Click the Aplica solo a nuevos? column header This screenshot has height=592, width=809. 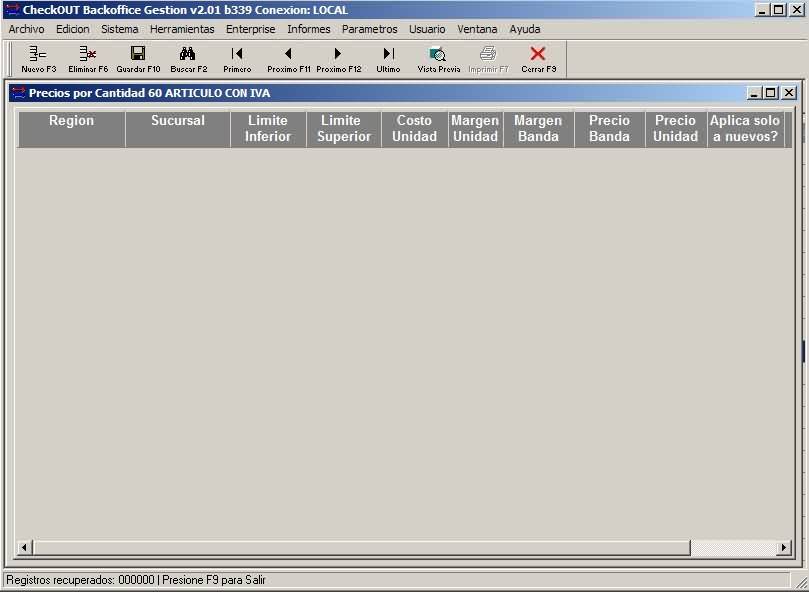746,129
